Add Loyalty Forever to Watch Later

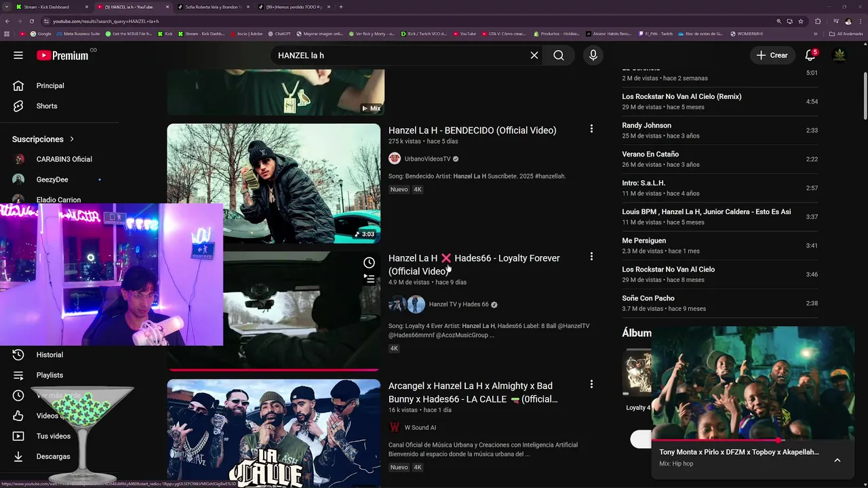(369, 263)
